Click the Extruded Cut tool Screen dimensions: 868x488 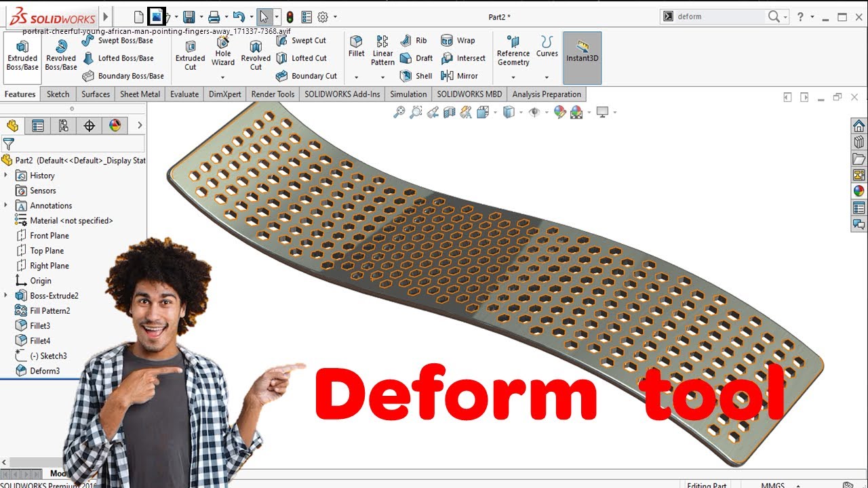point(191,56)
